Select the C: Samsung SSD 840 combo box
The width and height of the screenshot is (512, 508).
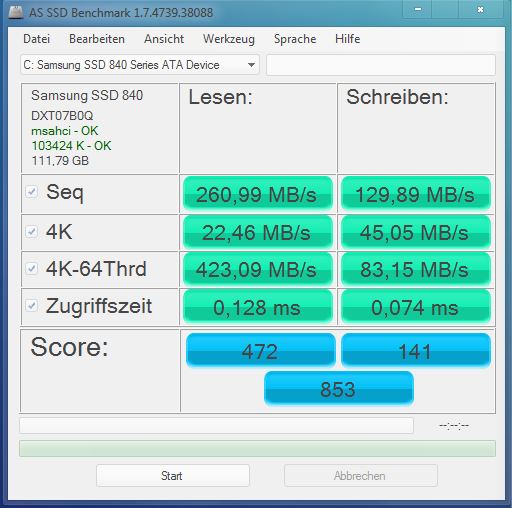[140, 65]
